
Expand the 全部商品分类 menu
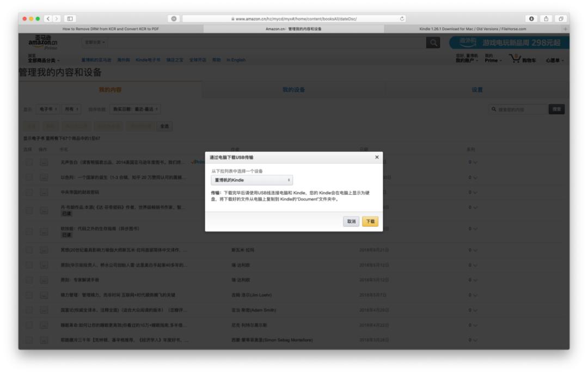click(44, 61)
